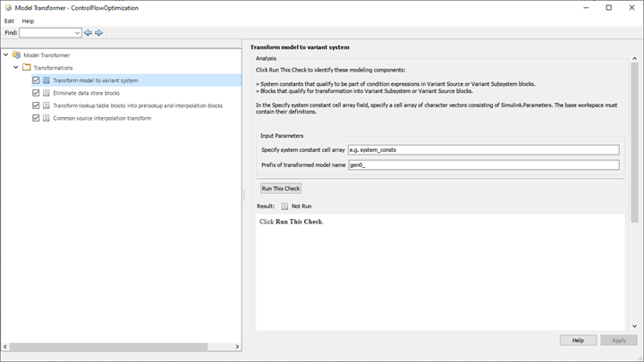Click the Prefix of transformed model name field
The height and width of the screenshot is (362, 644).
coord(483,164)
